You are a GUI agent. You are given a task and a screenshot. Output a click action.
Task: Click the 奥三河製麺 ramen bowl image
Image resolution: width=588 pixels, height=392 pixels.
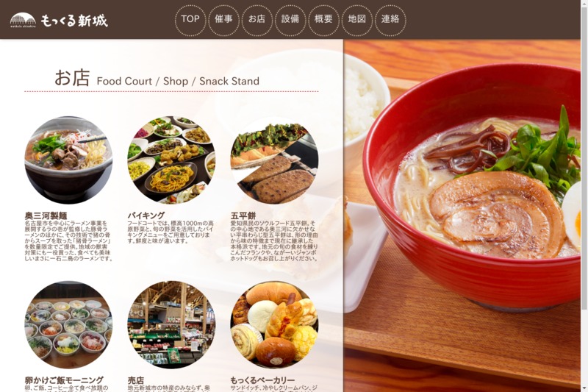tap(68, 160)
